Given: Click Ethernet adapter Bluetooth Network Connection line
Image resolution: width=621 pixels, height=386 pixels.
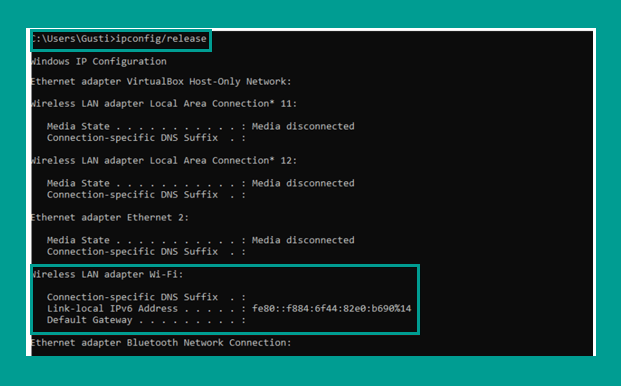Looking at the screenshot, I should pos(161,343).
